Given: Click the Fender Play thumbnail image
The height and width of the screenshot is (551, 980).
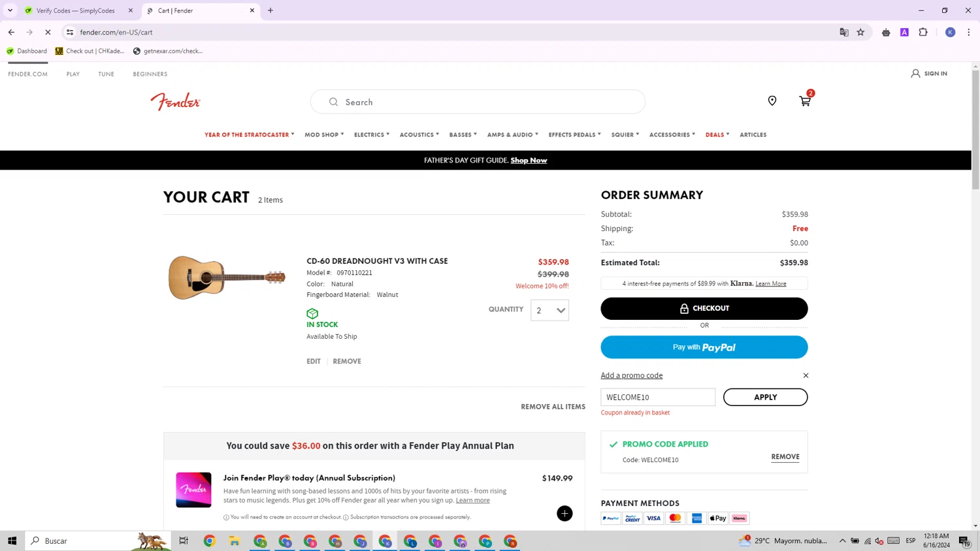Looking at the screenshot, I should (193, 490).
